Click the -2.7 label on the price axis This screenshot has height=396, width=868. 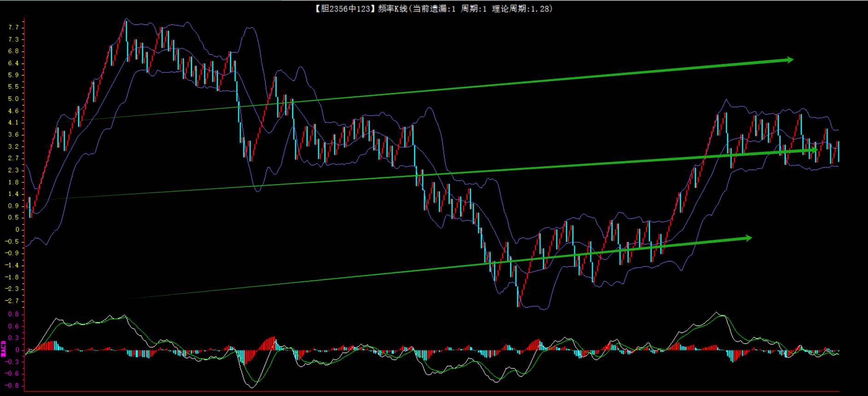click(12, 301)
